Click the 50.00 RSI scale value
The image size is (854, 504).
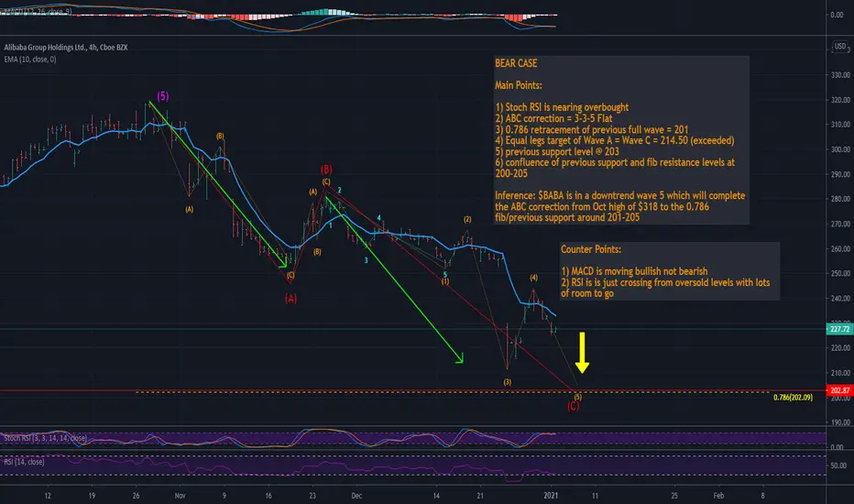tap(838, 466)
